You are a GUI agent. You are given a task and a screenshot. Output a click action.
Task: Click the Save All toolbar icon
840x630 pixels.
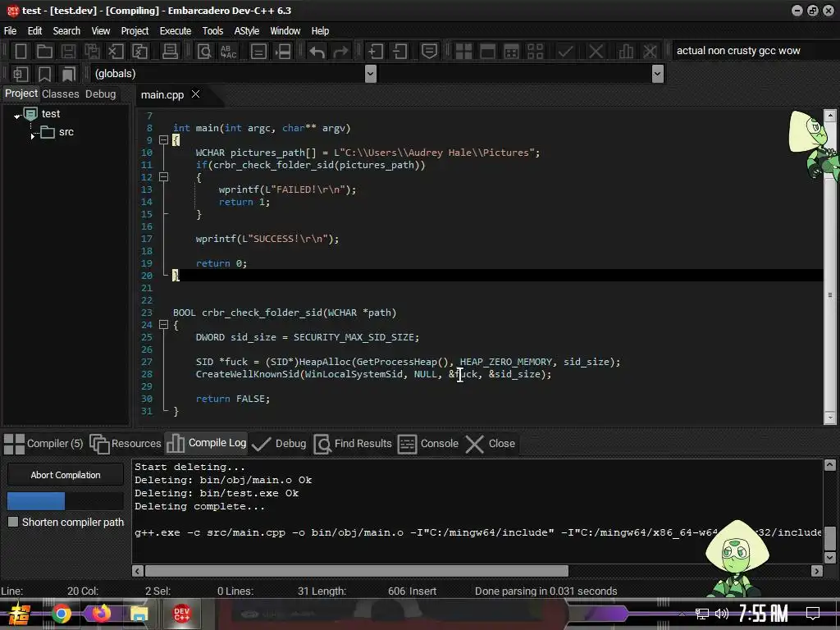[x=92, y=52]
